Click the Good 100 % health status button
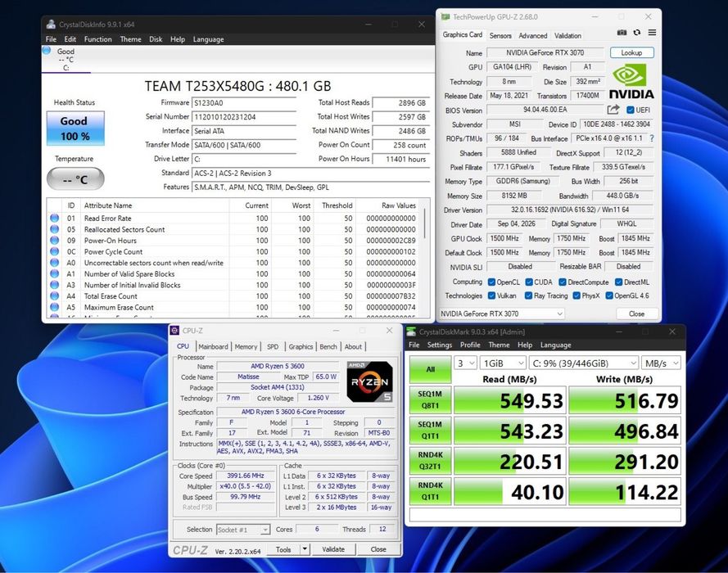 [75, 128]
